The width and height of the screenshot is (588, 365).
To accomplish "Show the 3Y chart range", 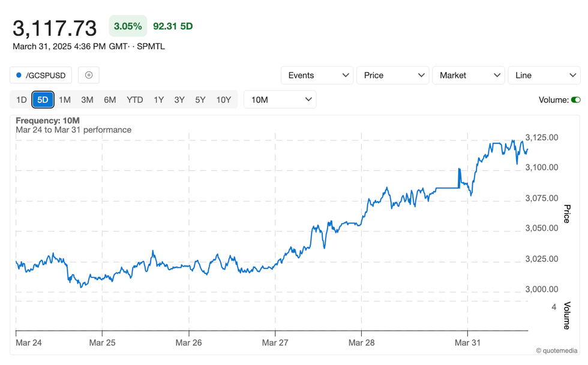I will 179,100.
